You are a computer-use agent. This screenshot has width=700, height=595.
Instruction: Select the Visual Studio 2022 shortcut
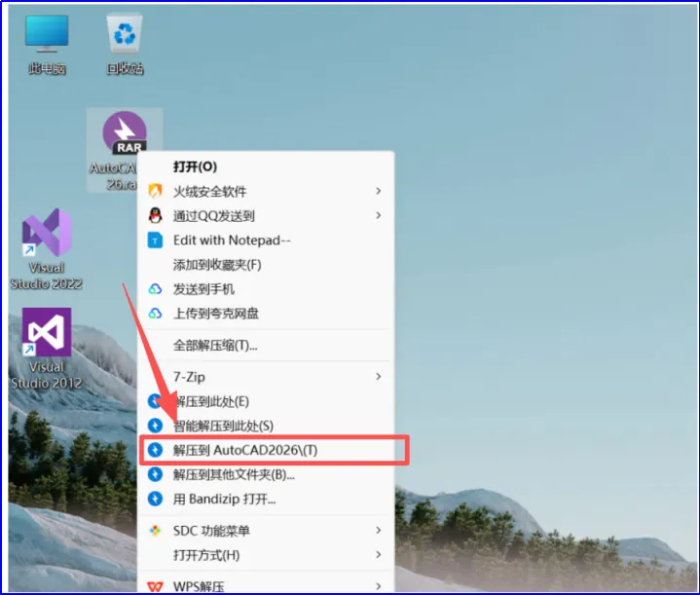point(47,249)
